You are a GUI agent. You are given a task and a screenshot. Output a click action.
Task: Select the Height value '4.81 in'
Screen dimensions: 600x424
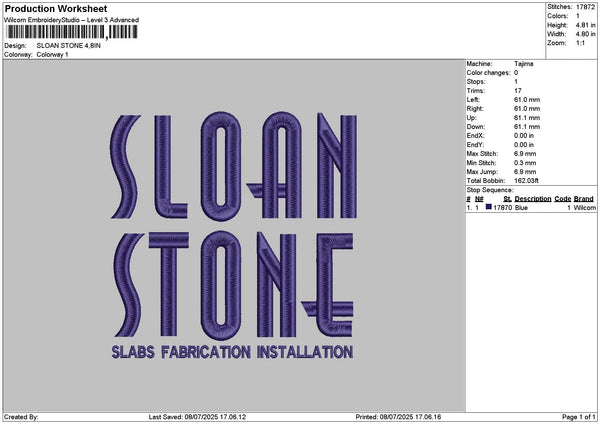pos(585,25)
